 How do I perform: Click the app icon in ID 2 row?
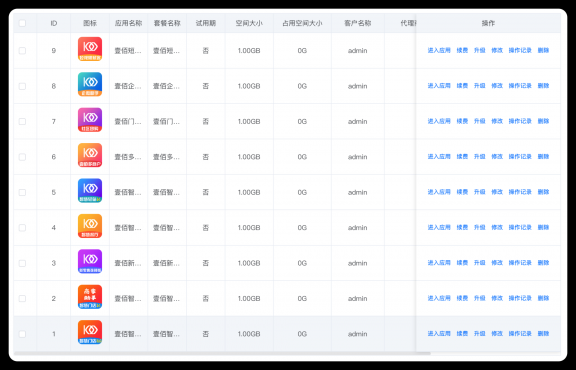click(90, 297)
